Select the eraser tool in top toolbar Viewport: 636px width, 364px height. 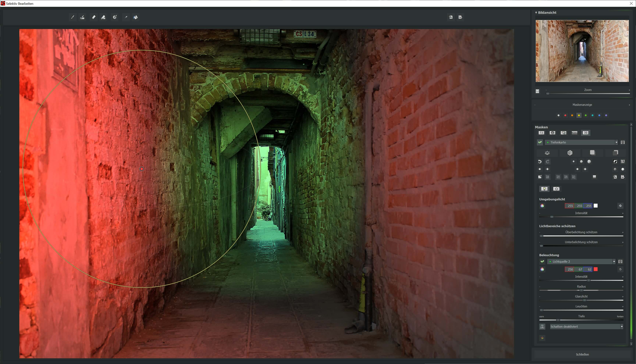click(94, 17)
